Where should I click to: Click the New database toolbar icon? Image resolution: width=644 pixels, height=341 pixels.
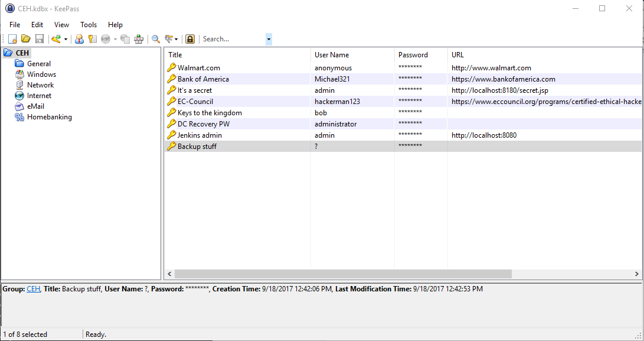click(x=13, y=39)
